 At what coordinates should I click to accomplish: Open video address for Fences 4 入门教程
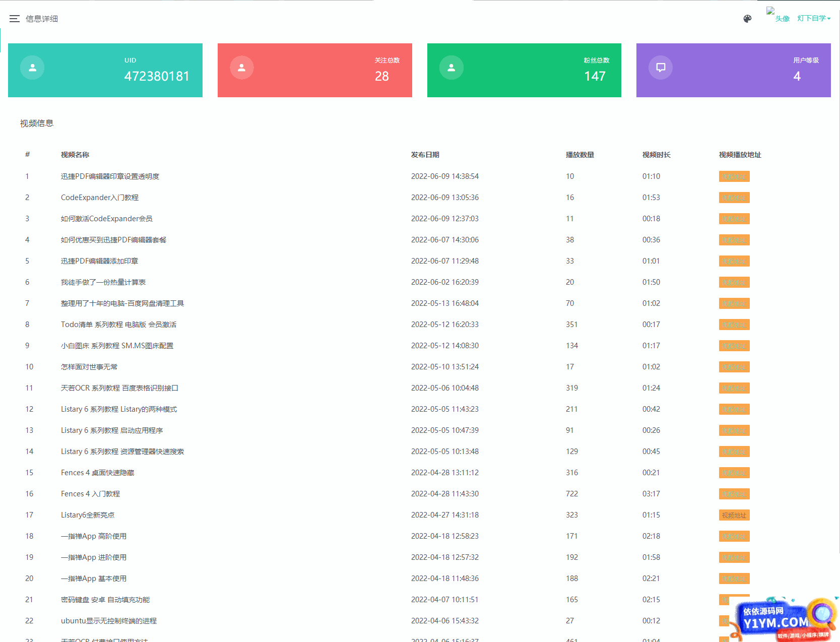point(734,494)
